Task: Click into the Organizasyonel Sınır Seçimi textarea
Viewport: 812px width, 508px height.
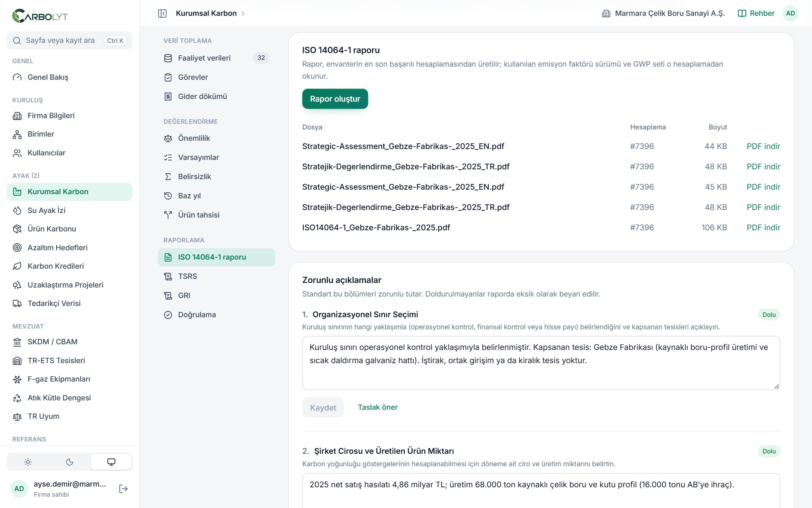Action: [541, 363]
